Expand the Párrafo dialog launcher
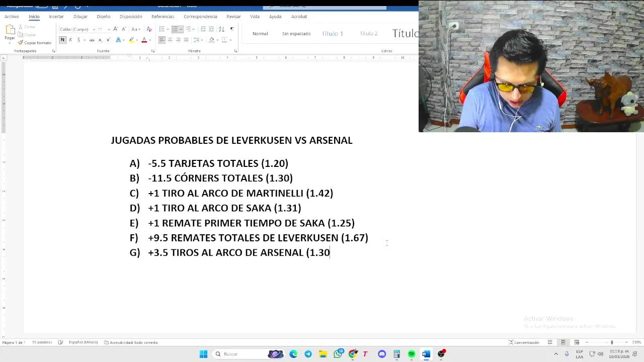Image resolution: width=644 pixels, height=362 pixels. [x=235, y=51]
